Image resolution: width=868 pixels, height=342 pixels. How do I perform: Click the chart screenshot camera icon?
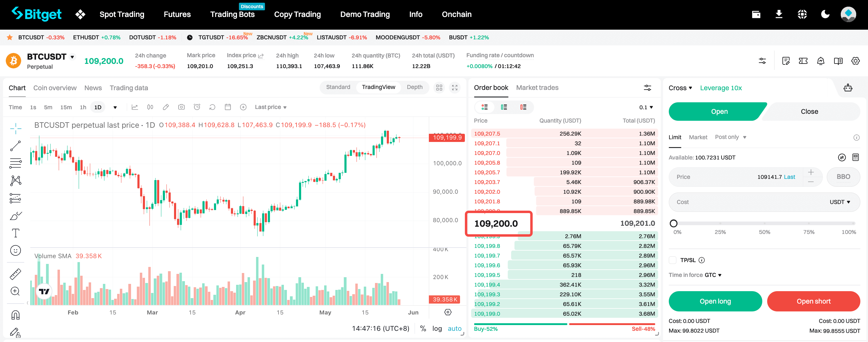[x=181, y=107]
